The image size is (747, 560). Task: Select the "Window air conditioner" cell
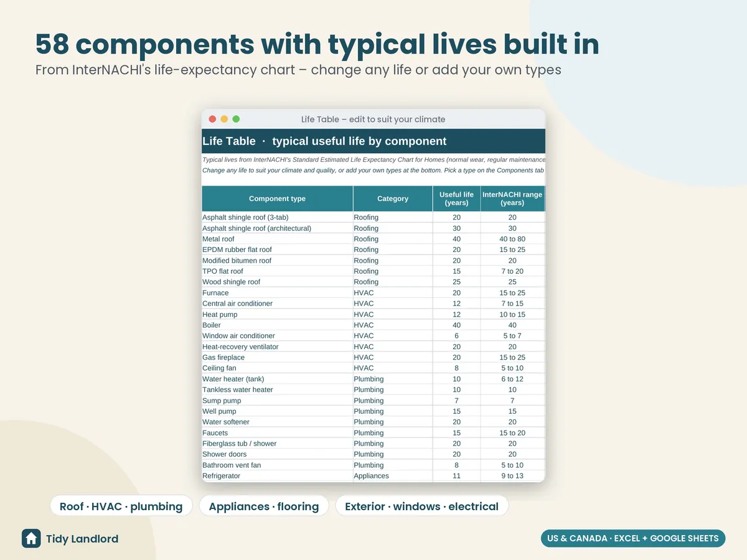coord(278,336)
